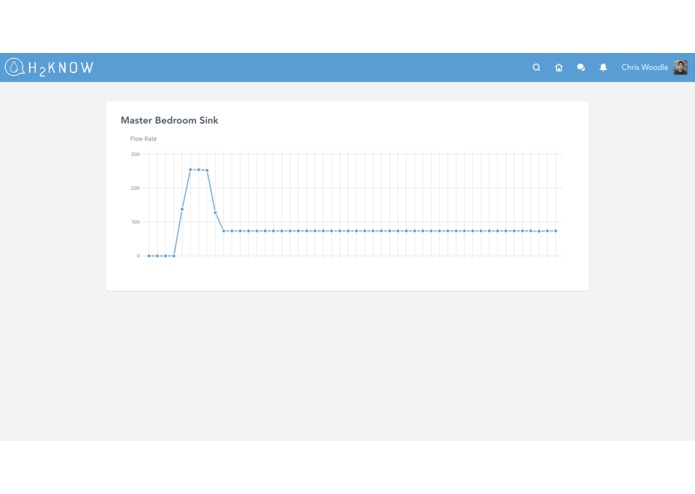Click the 100 y-axis value

pos(135,222)
